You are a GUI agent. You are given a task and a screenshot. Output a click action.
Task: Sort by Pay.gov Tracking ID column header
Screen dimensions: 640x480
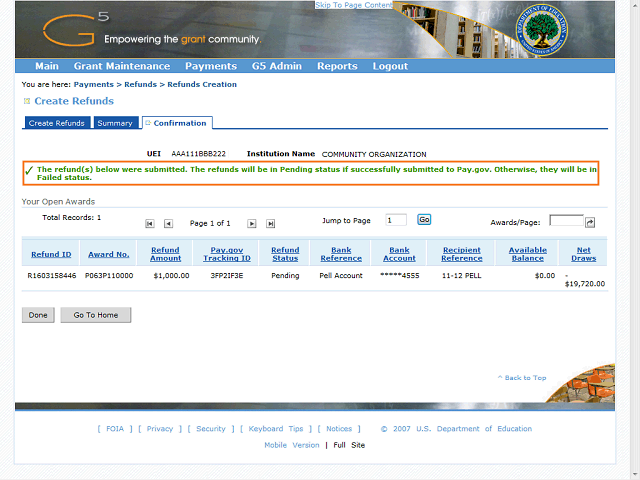point(227,254)
